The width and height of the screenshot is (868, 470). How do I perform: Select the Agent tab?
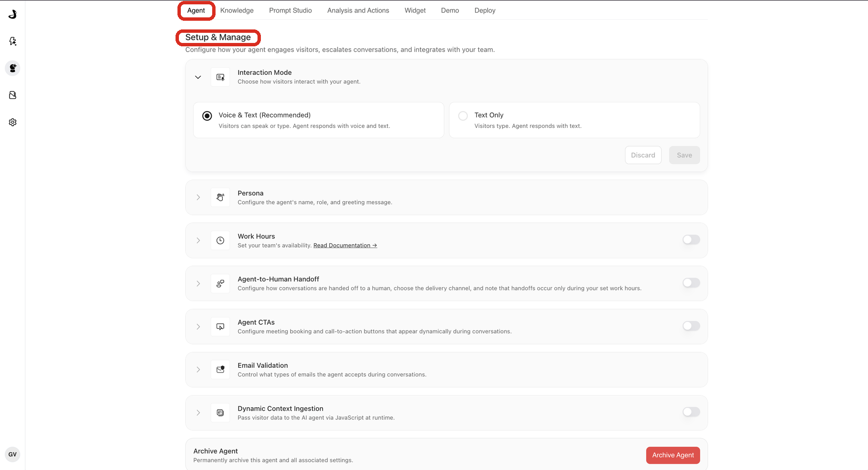196,10
